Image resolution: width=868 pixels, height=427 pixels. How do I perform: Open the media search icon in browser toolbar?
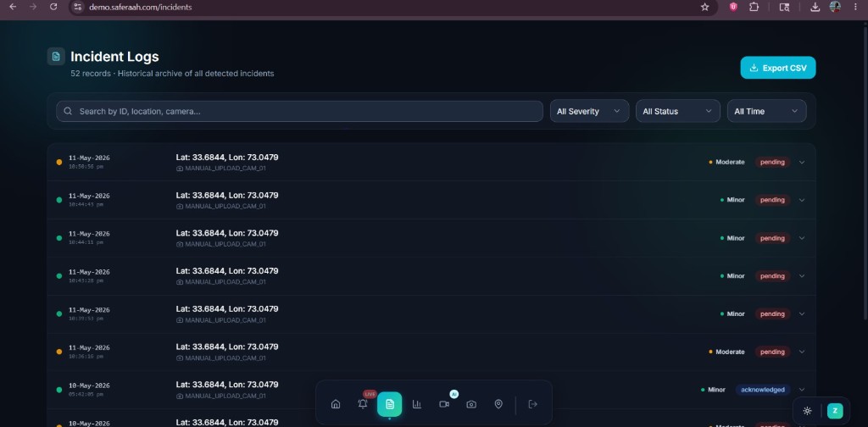784,7
